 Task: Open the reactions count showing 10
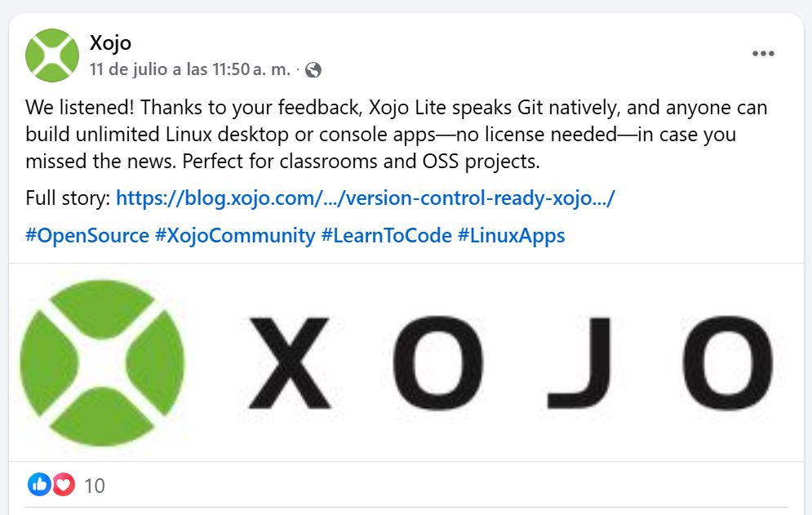tap(94, 486)
